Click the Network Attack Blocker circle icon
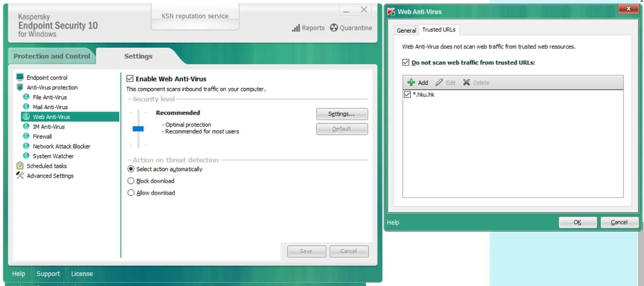 26,146
